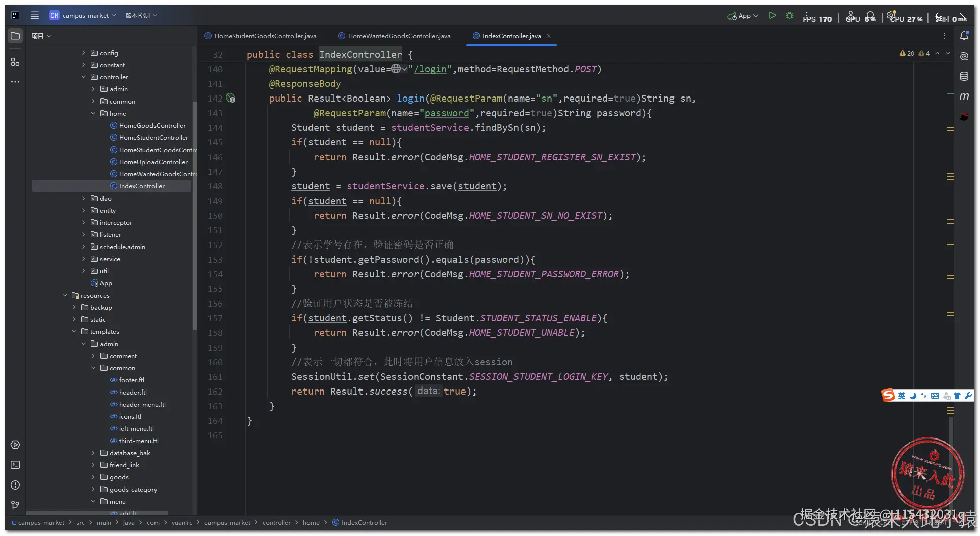
Task: Open the App run configuration dropdown
Action: coord(743,16)
